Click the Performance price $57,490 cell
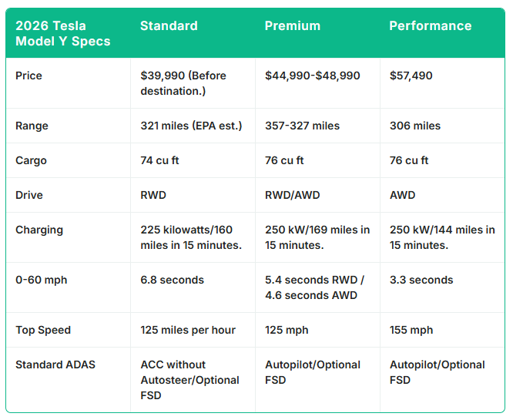Viewport: 513px width, 420px height. 411,76
